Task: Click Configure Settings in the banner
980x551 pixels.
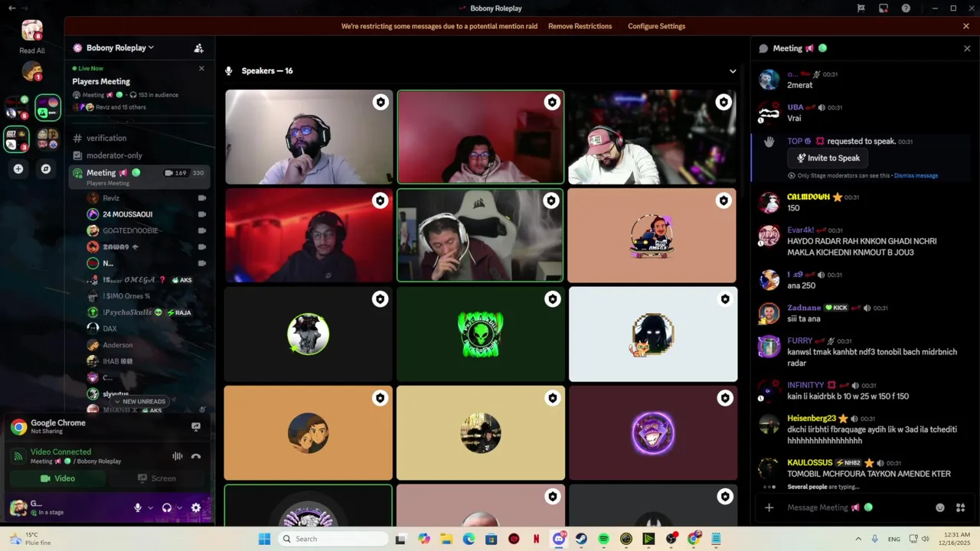Action: [656, 26]
